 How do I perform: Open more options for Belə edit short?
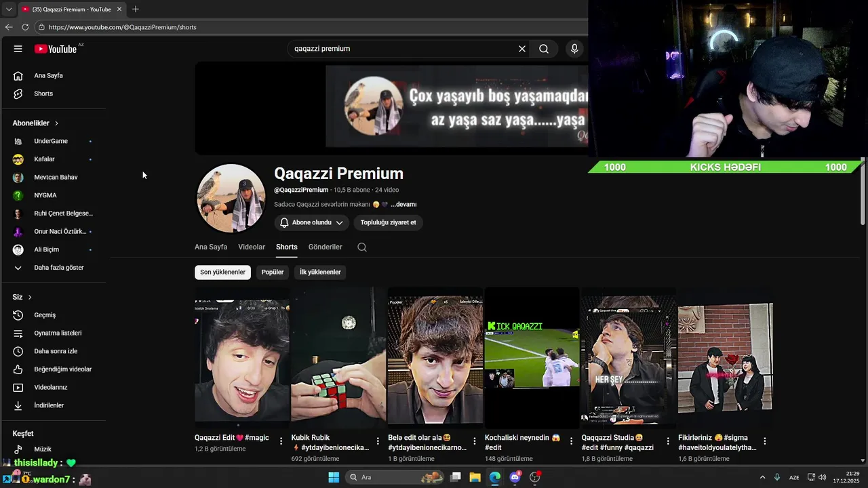[475, 441]
